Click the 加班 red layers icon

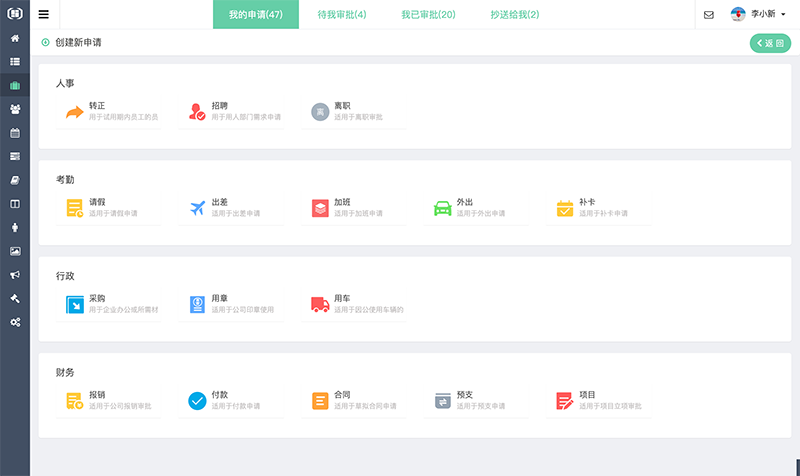(x=320, y=208)
